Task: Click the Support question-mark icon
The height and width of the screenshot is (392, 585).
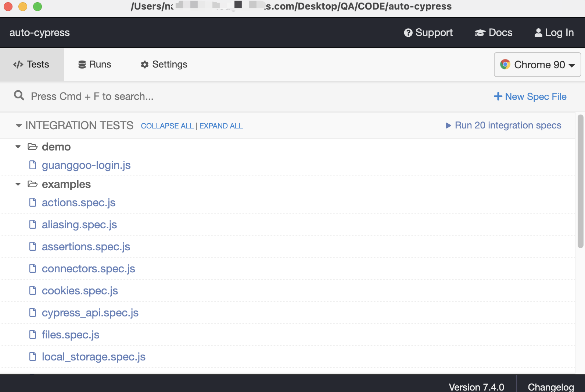Action: (408, 33)
